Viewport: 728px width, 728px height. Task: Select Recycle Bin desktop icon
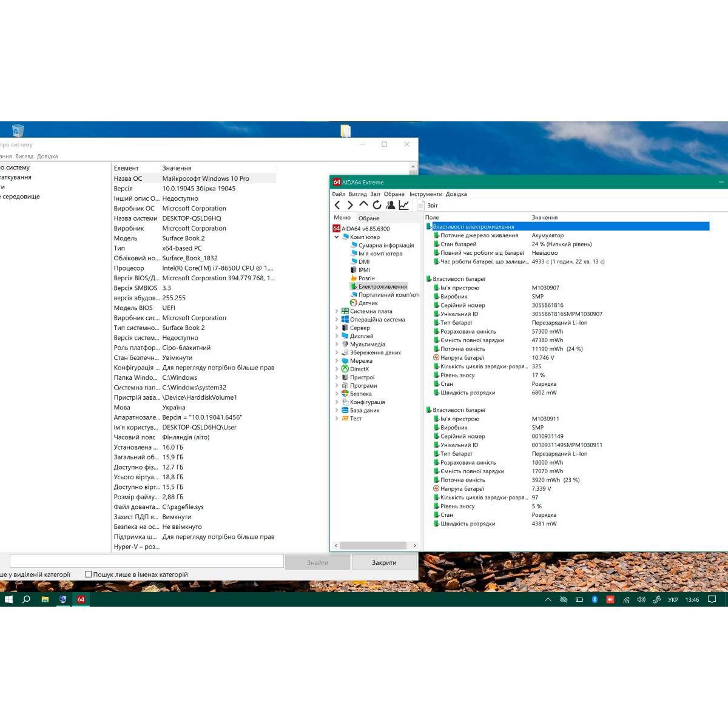[18, 130]
